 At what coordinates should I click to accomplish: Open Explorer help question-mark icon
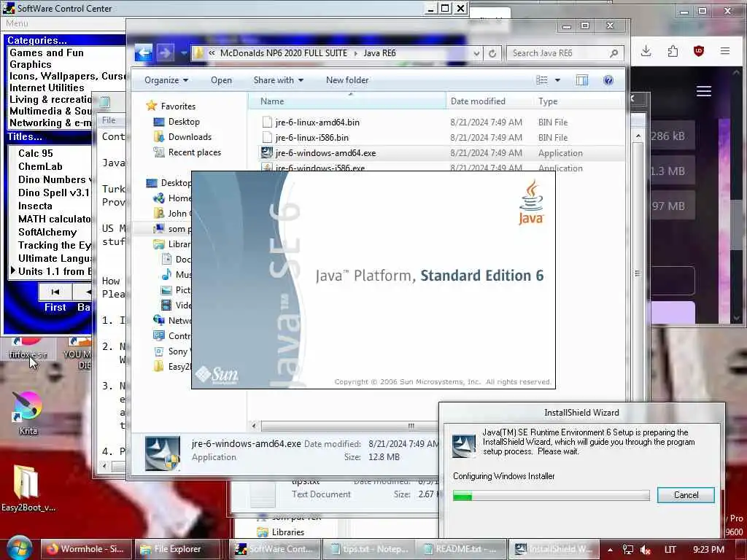pyautogui.click(x=608, y=80)
